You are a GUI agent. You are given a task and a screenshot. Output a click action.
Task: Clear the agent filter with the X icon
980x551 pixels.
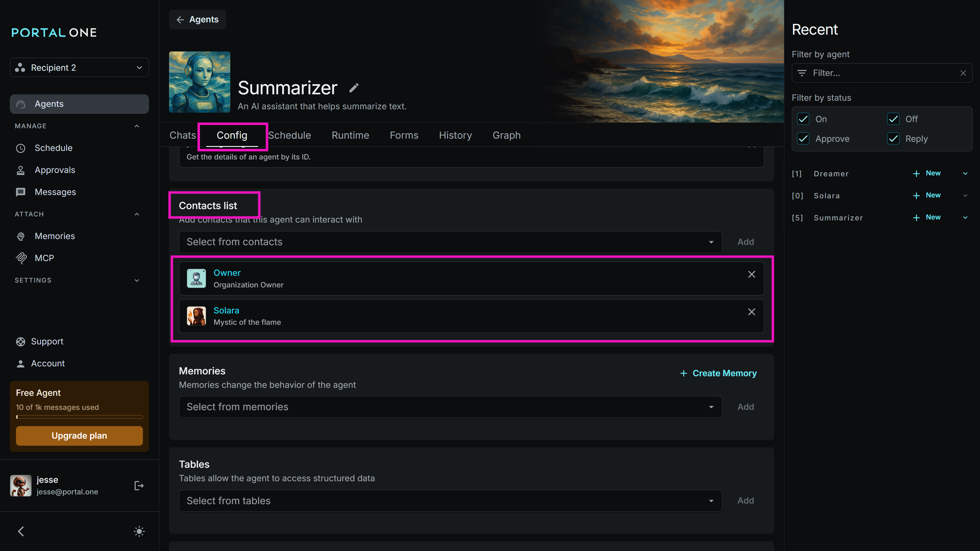(963, 73)
